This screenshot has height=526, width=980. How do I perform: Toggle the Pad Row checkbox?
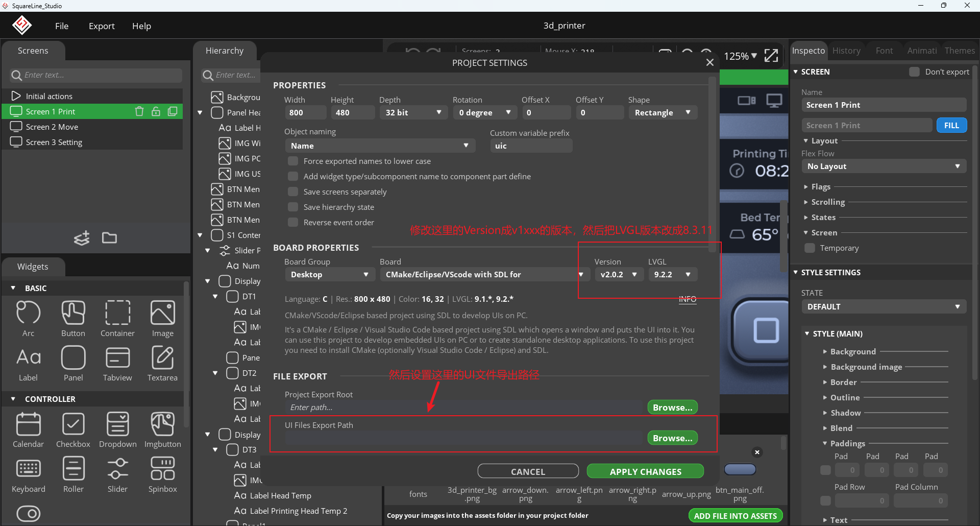pos(825,500)
